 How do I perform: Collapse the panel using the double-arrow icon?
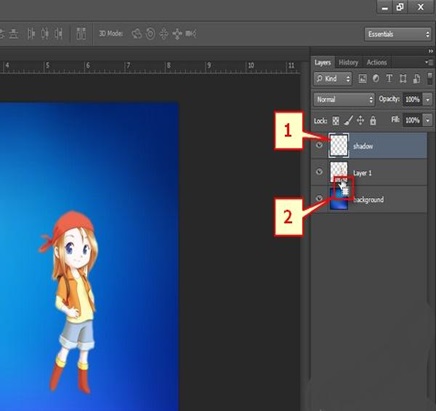coord(431,51)
